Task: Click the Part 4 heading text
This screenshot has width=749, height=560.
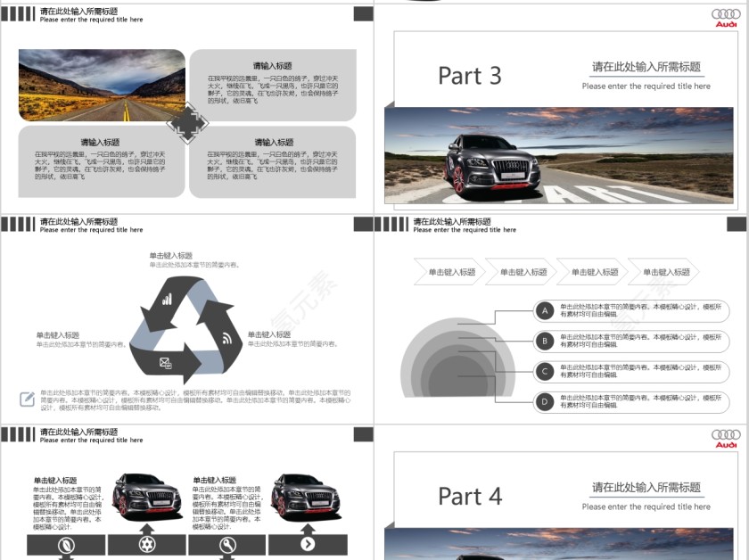Action: [x=470, y=497]
